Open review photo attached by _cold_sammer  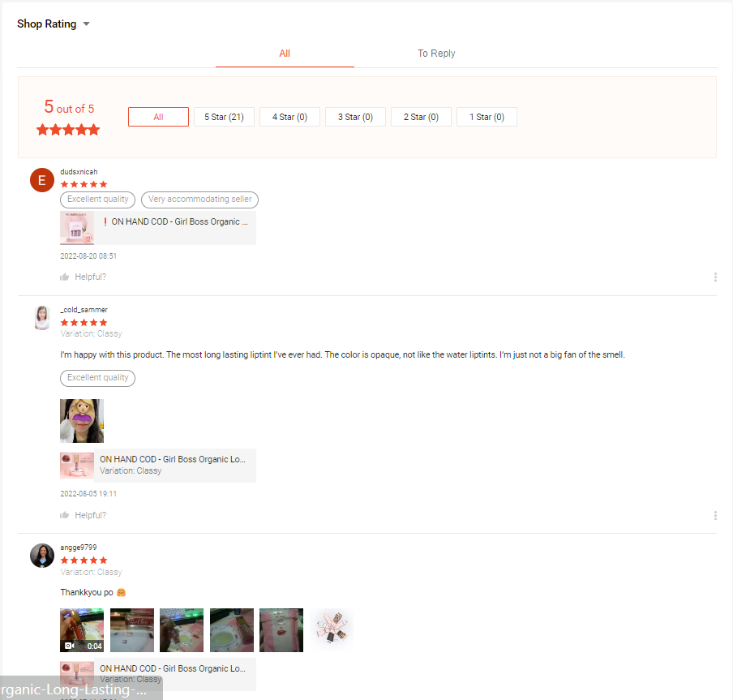coord(82,421)
